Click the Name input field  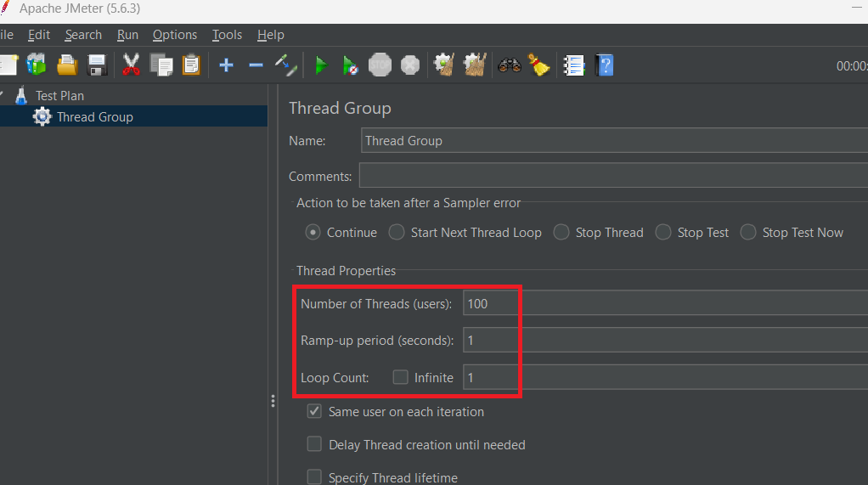tap(614, 141)
